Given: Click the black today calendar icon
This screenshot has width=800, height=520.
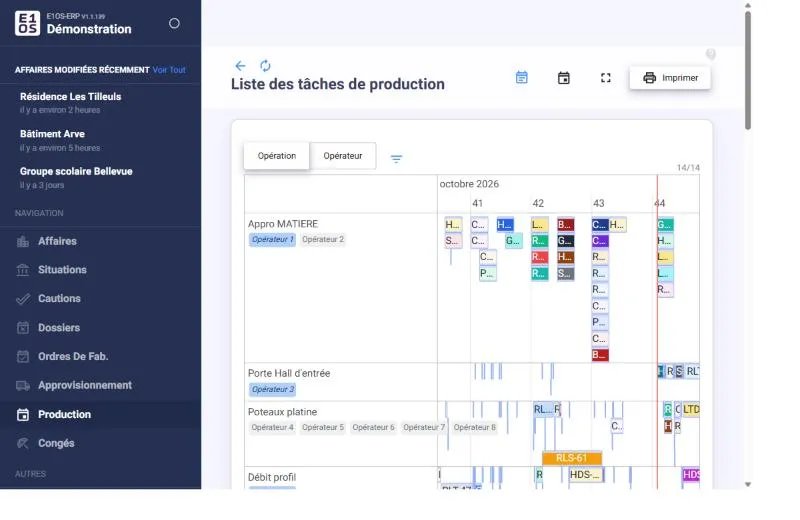Looking at the screenshot, I should point(564,78).
